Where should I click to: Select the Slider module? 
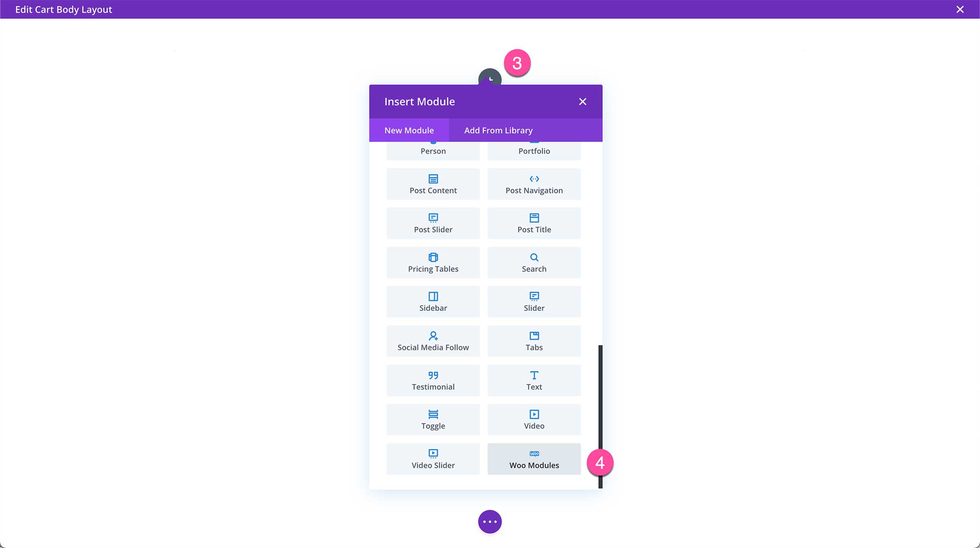[534, 302]
